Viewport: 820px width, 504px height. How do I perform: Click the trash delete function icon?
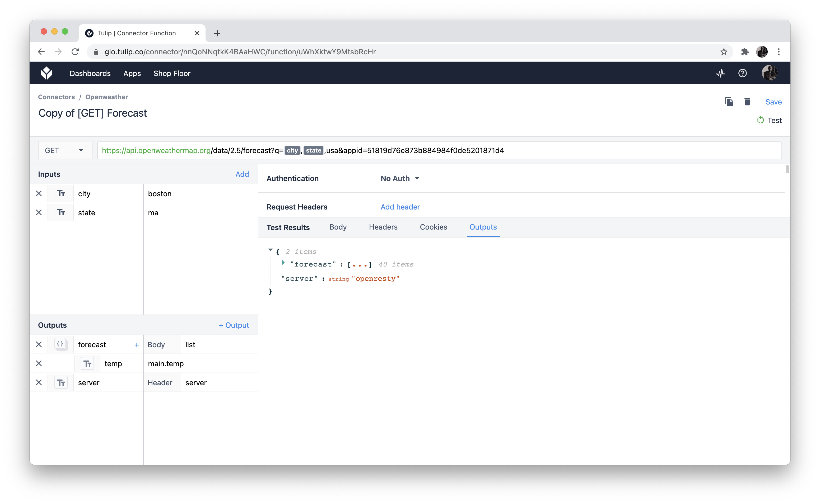(x=747, y=102)
